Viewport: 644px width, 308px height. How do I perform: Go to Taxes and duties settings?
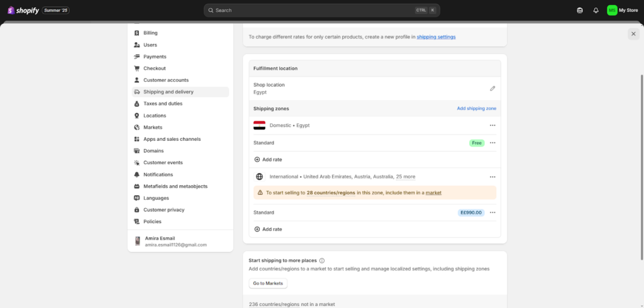tap(162, 104)
